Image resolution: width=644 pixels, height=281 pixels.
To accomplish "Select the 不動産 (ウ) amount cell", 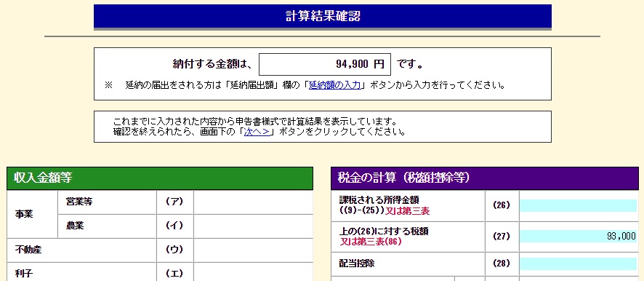I will tap(253, 250).
